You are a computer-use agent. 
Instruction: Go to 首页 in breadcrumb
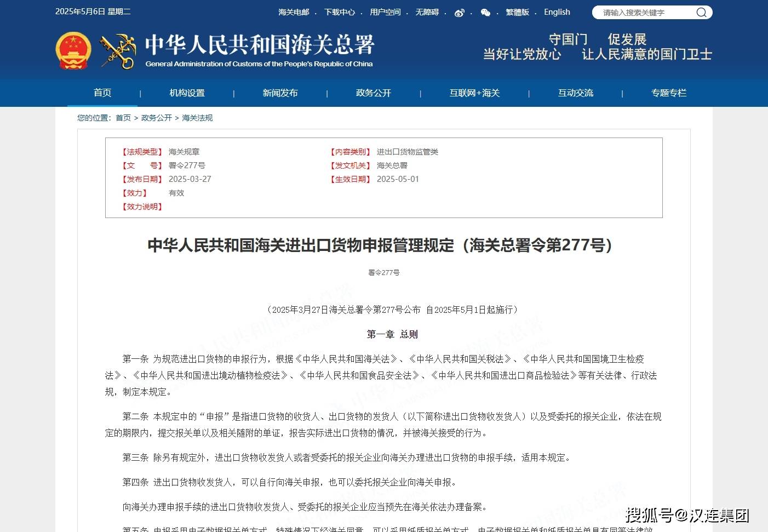click(123, 118)
